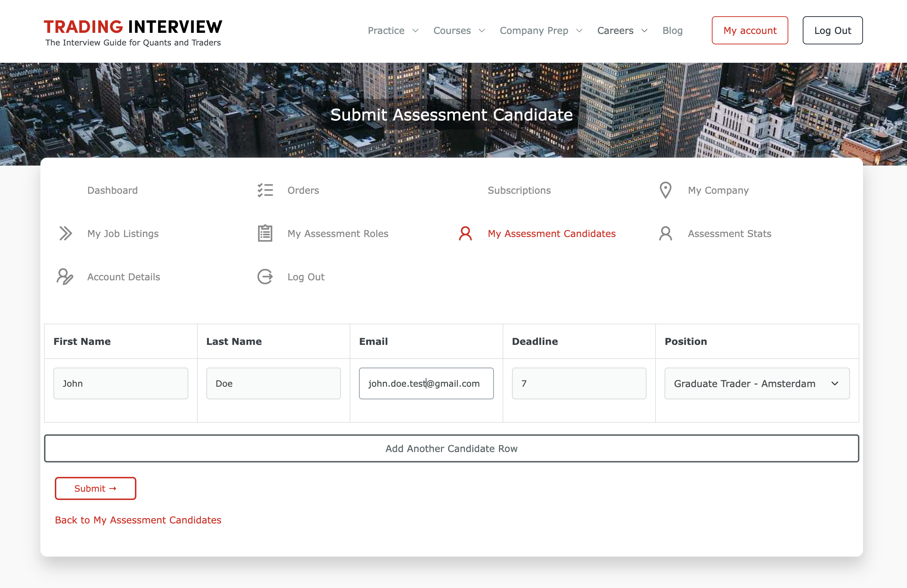Expand the Company Prep menu chevron
This screenshot has height=588, width=907.
coord(579,31)
